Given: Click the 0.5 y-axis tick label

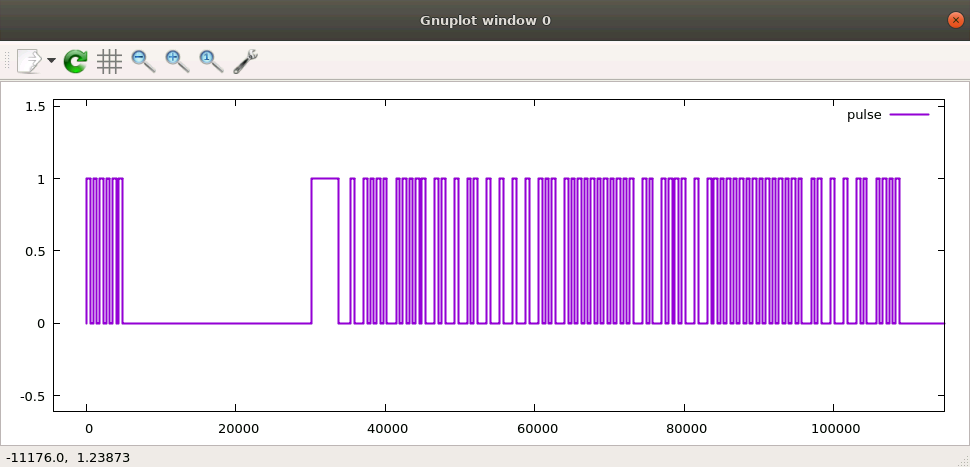Looking at the screenshot, I should click(x=35, y=251).
